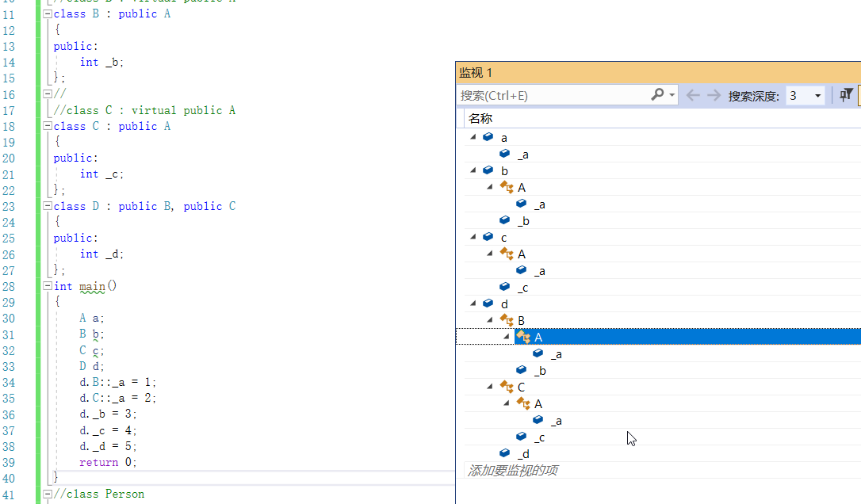
Task: Click the forward arrow in the Watch toolbar
Action: click(x=714, y=96)
